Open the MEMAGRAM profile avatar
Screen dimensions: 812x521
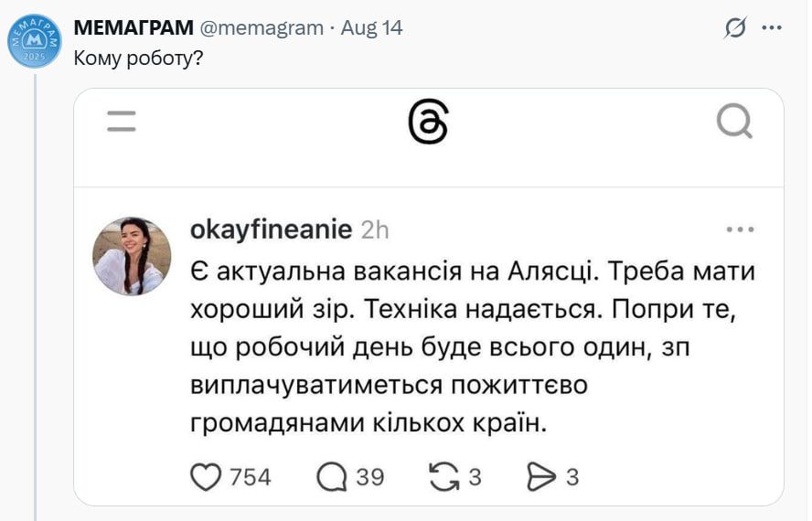pos(35,41)
